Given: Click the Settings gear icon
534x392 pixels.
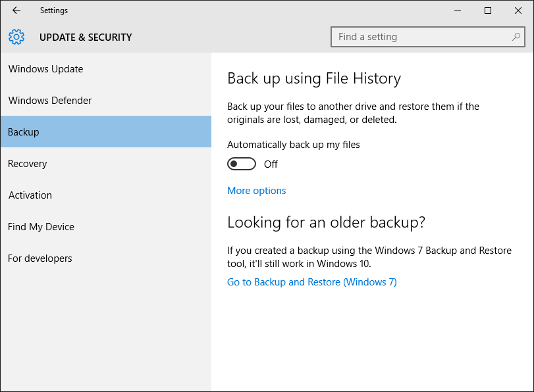Looking at the screenshot, I should point(16,37).
